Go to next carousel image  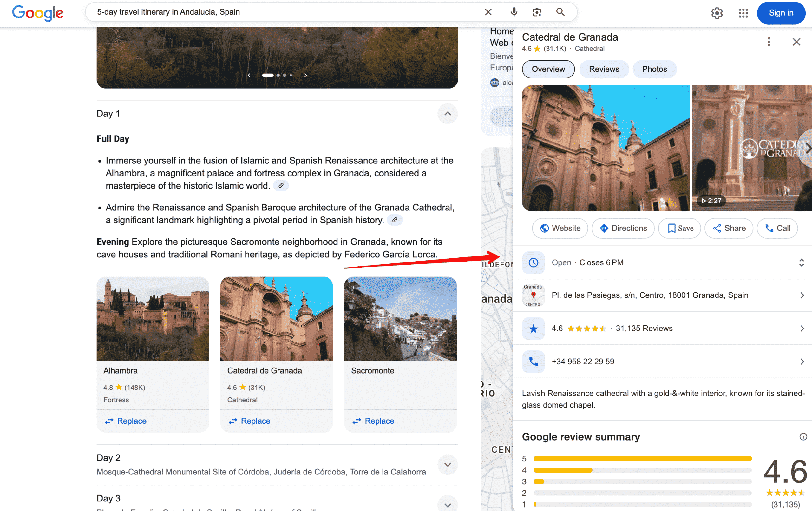coord(305,75)
